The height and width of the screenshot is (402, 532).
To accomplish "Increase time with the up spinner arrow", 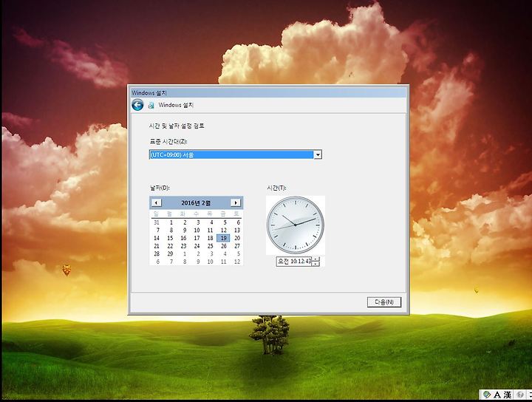I will click(316, 259).
